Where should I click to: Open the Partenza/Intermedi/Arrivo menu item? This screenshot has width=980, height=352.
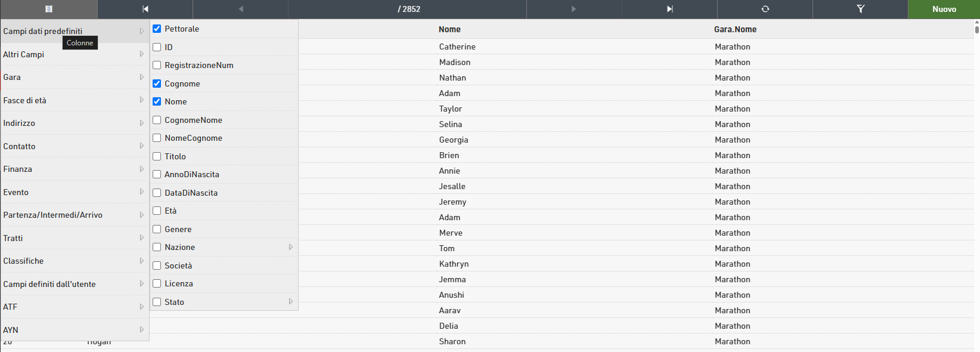point(74,215)
